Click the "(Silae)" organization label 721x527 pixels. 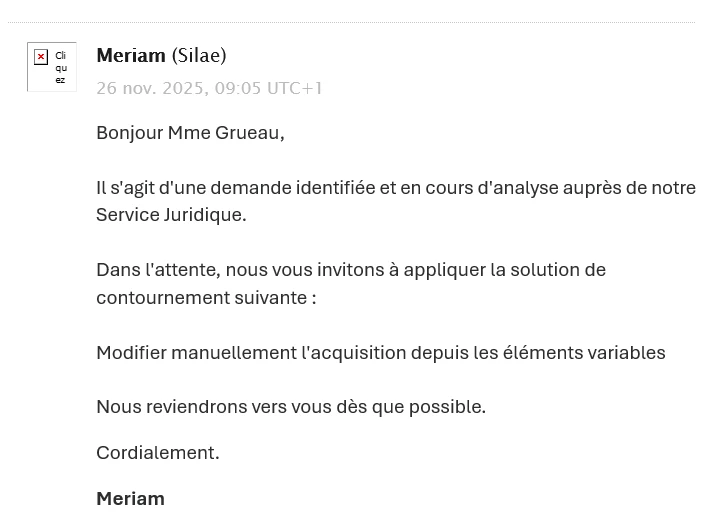199,55
